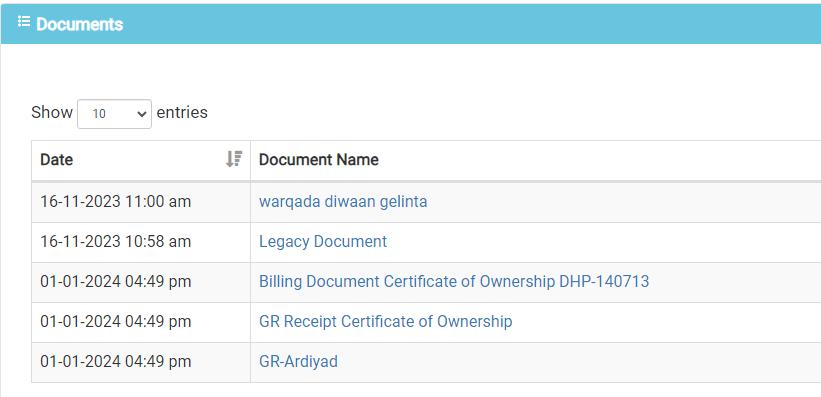Click the list icon beside Documents title
Viewport: 821px width, 397px height.
coord(24,22)
